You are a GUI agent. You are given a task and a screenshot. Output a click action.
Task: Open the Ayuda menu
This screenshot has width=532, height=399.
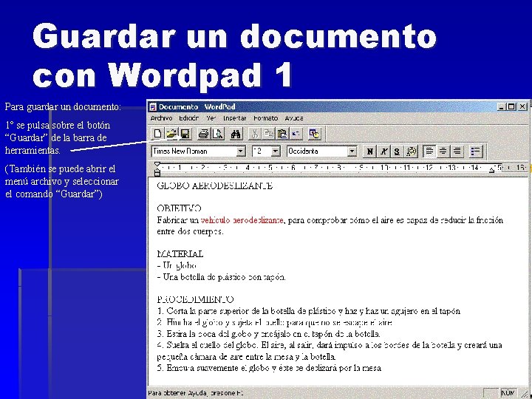pos(294,118)
